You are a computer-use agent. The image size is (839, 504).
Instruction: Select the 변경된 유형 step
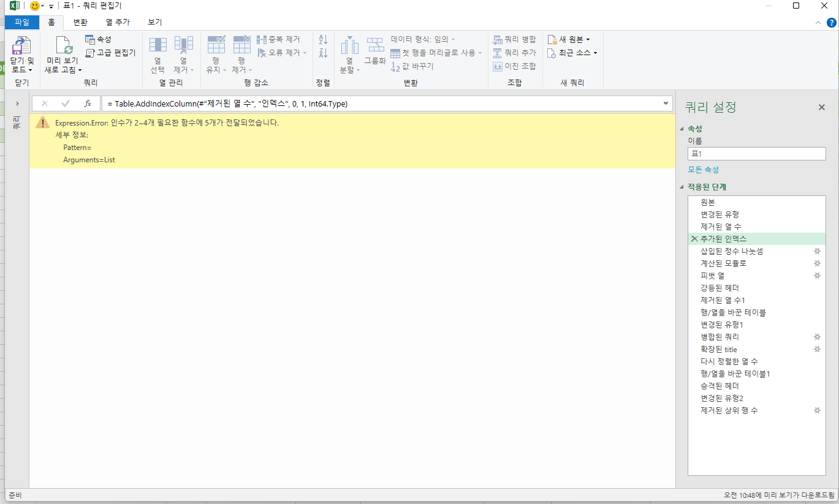tap(757, 214)
